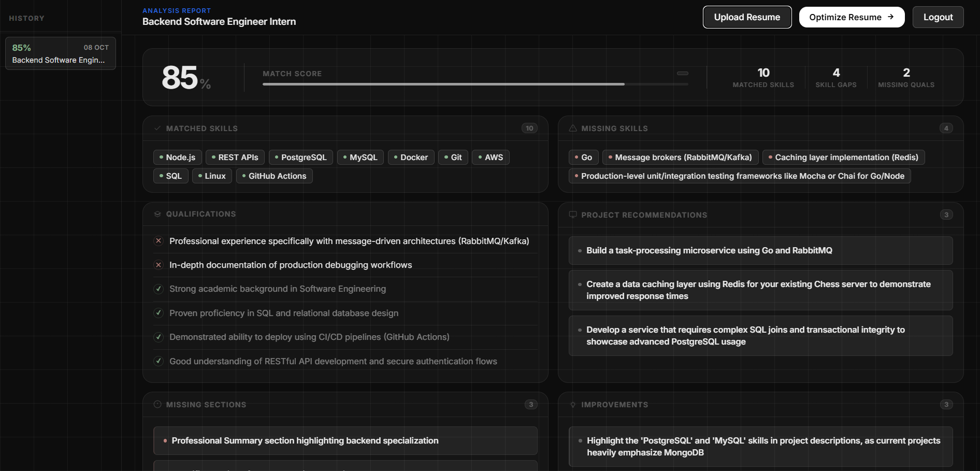Select the MySQL skill chip
This screenshot has width=980, height=471.
click(x=361, y=157)
